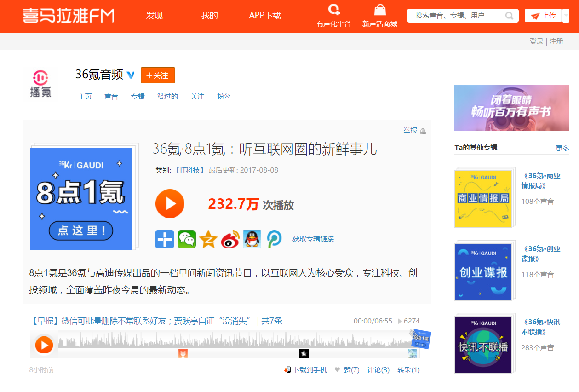Switch to the 赞过的 tab
This screenshot has width=579, height=392.
pyautogui.click(x=167, y=97)
